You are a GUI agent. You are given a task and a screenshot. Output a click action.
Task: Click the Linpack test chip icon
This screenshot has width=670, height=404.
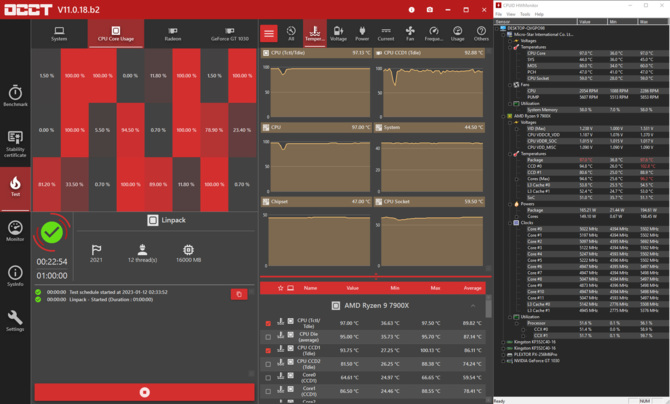(153, 220)
